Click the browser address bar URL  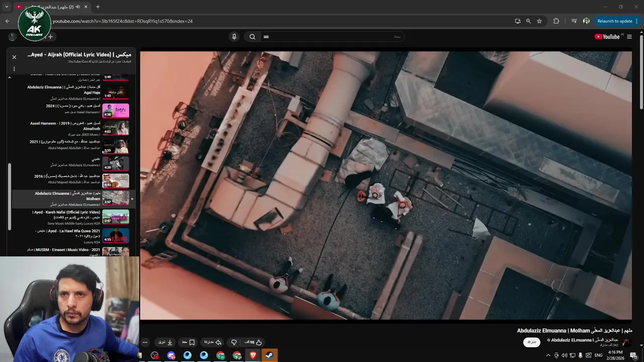click(122, 21)
